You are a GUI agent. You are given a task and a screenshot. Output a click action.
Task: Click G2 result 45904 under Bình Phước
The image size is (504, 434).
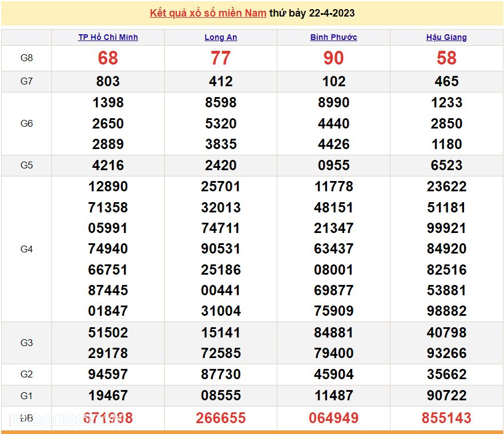pos(334,375)
